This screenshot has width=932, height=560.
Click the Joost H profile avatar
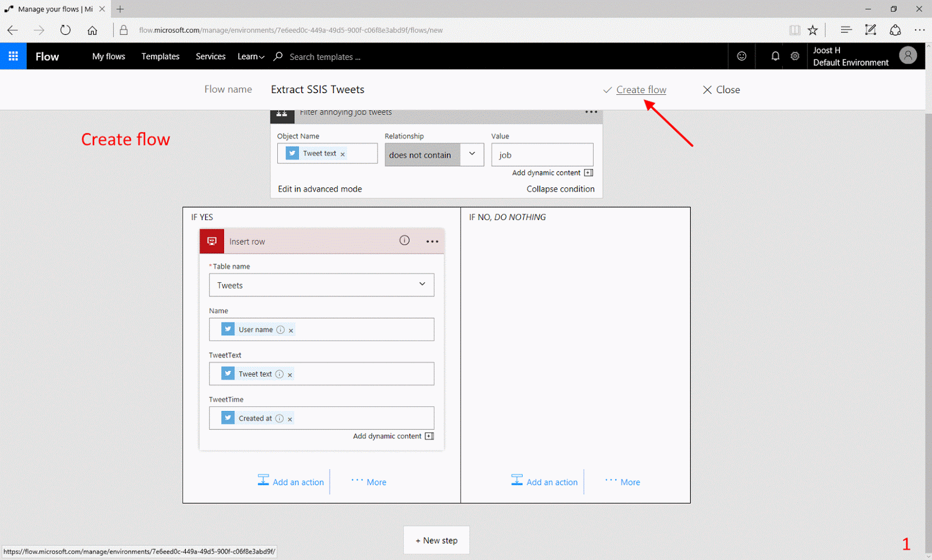click(908, 56)
